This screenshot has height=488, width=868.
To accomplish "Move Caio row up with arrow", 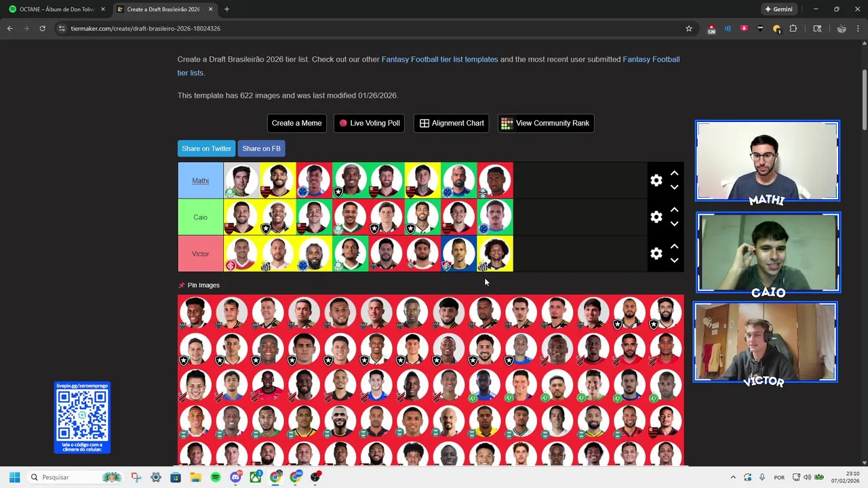I will click(674, 210).
